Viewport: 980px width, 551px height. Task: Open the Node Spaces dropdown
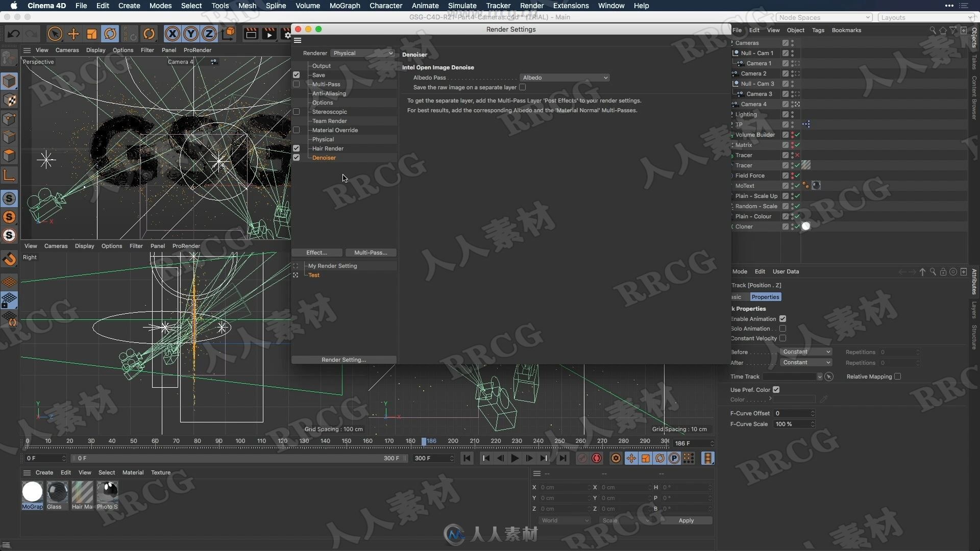tap(824, 17)
